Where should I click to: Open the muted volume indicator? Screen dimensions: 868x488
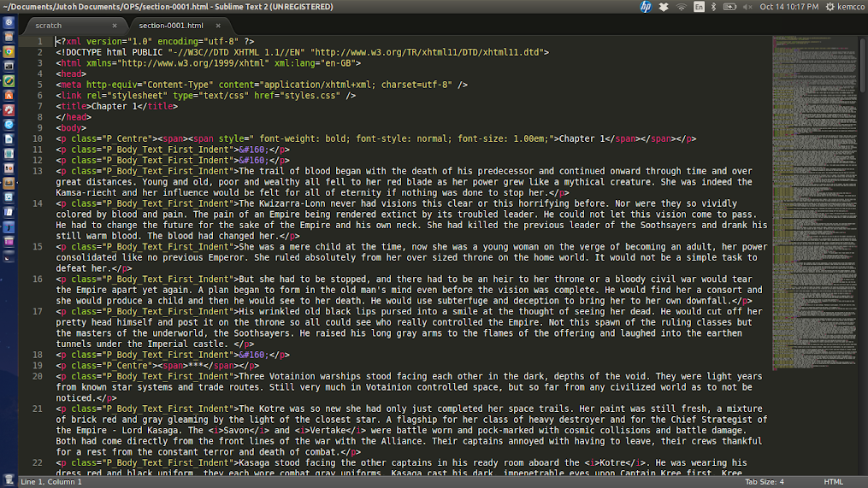click(x=748, y=7)
